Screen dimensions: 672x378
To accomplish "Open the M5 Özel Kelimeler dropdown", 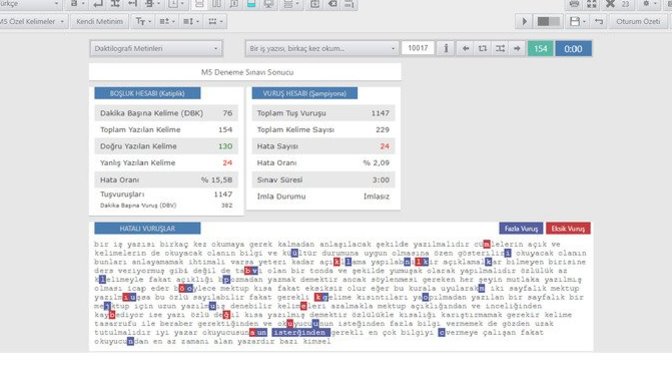I will point(33,21).
